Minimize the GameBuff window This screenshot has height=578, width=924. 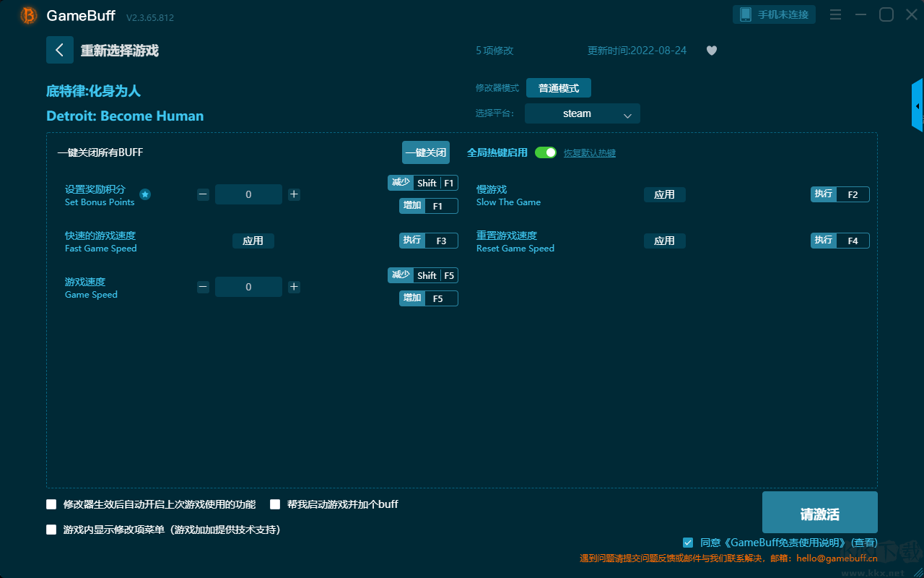pyautogui.click(x=860, y=14)
